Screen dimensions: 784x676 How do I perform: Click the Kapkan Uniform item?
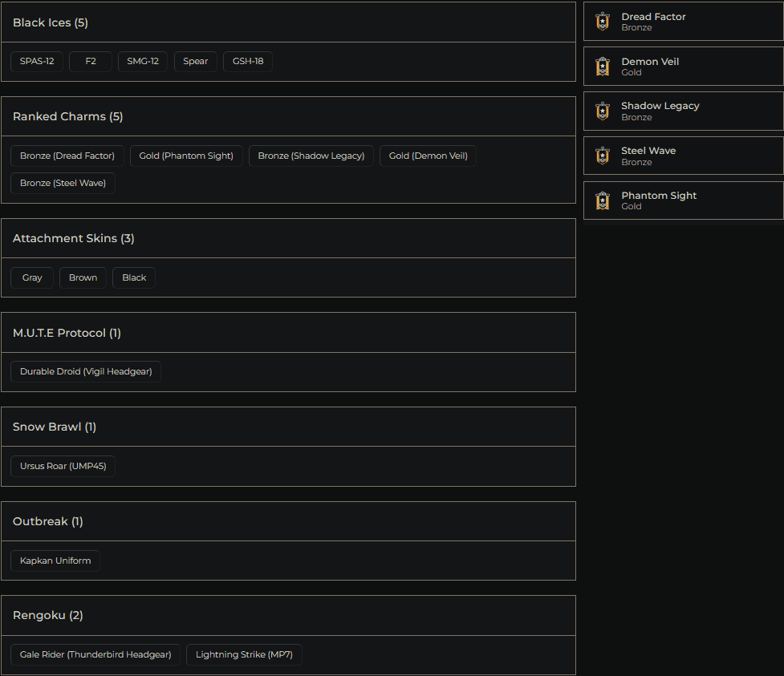point(55,561)
